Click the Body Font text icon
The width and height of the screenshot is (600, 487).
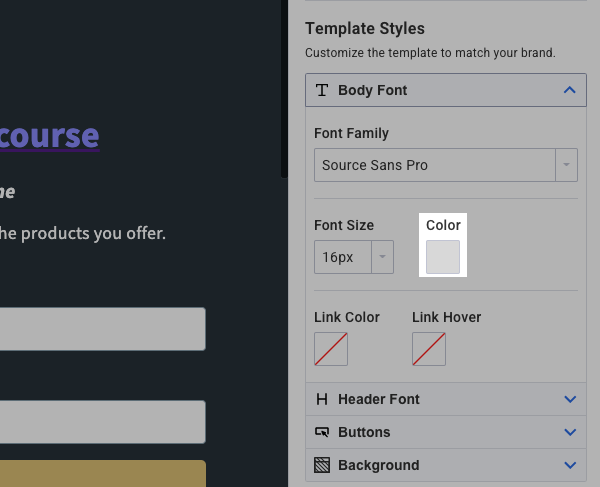322,90
